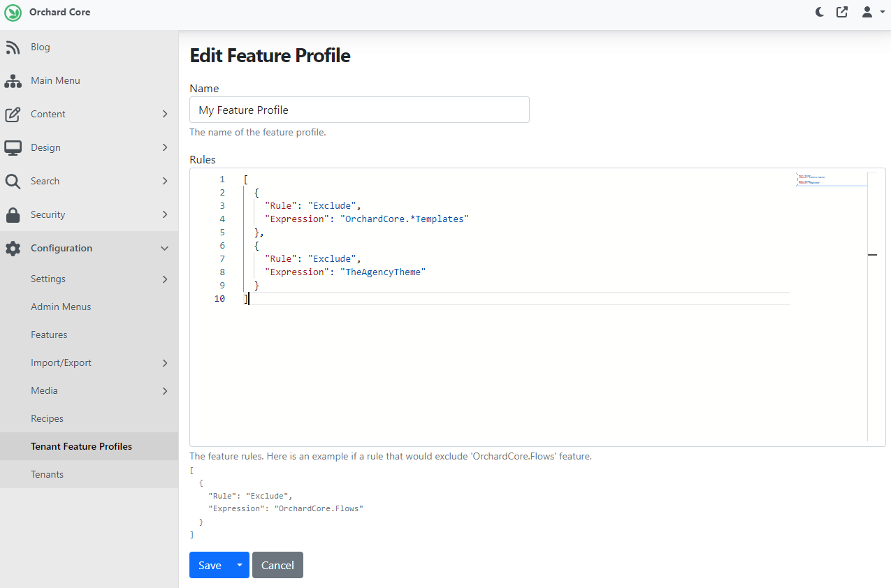Click the Content edit icon
This screenshot has width=891, height=588.
coord(13,114)
